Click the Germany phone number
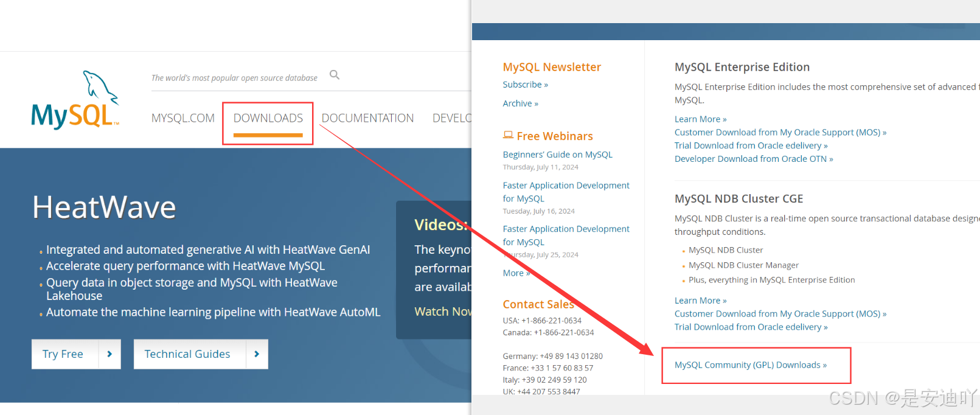The height and width of the screenshot is (415, 980). [x=571, y=357]
